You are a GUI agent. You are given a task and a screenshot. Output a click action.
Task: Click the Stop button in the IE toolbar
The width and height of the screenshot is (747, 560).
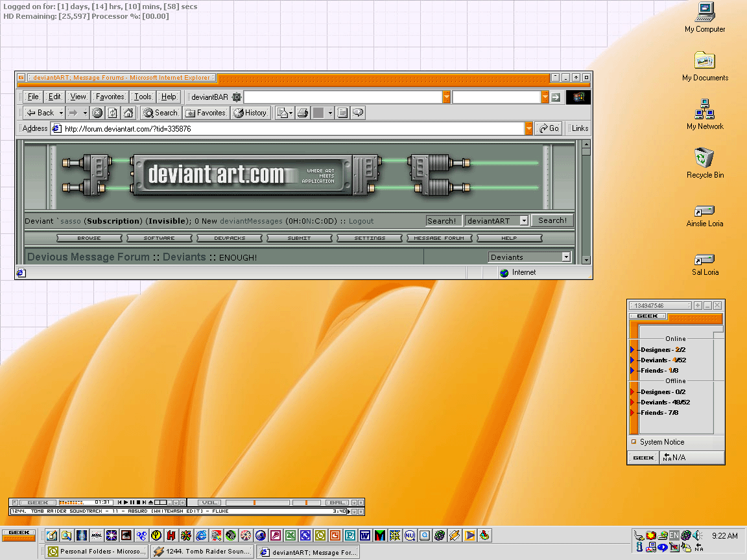click(x=97, y=113)
